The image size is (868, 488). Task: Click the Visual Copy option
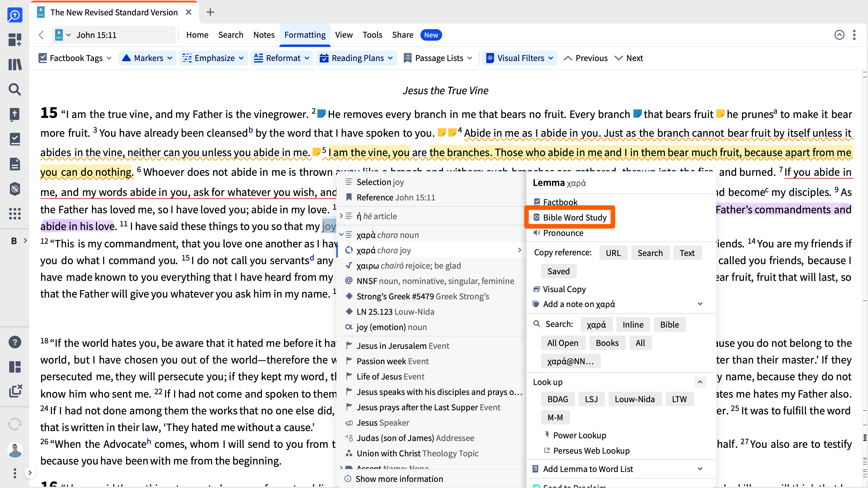(x=564, y=289)
